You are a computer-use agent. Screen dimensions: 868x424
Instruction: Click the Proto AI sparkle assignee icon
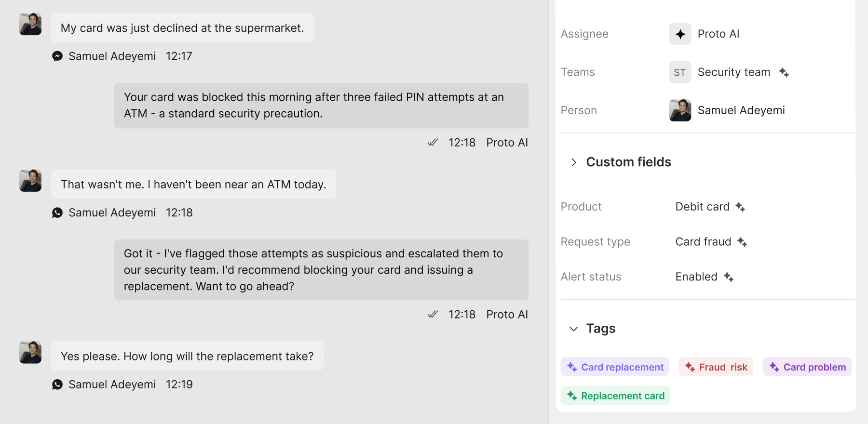(x=680, y=34)
